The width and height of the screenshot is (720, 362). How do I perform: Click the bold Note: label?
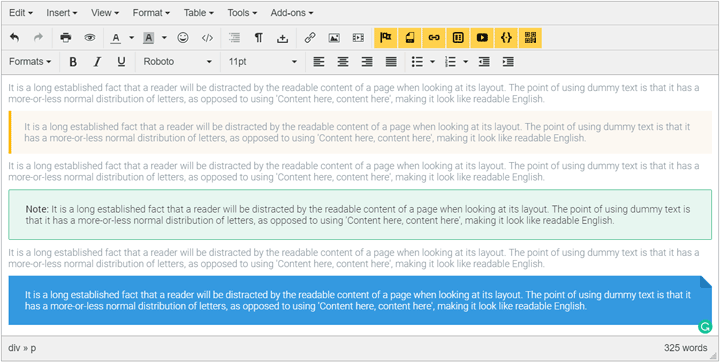(x=37, y=209)
